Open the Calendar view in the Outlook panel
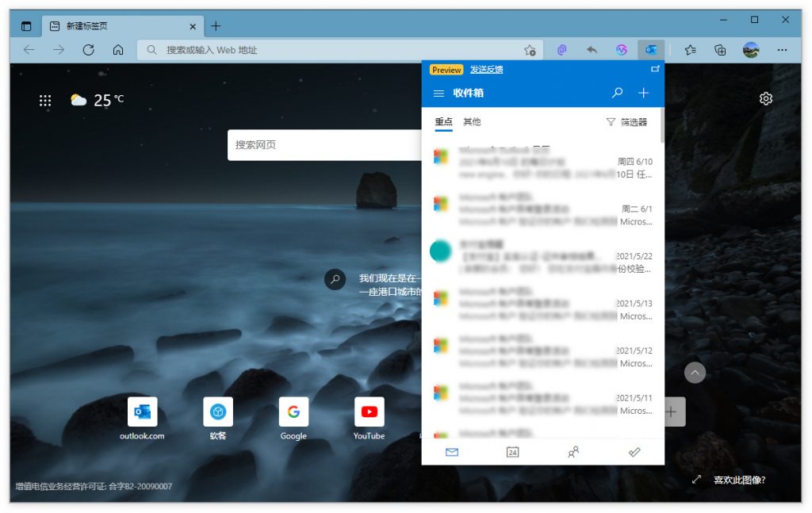This screenshot has width=812, height=513. 512,452
